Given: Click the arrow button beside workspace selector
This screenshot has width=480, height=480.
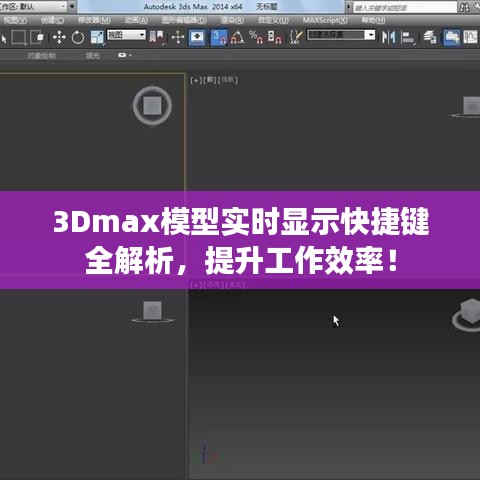Looking at the screenshot, I should 72,6.
